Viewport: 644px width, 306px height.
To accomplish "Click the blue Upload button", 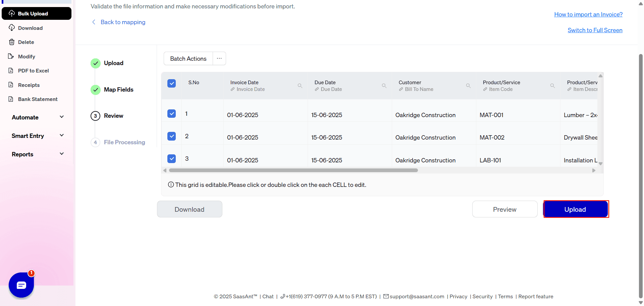I will [575, 209].
